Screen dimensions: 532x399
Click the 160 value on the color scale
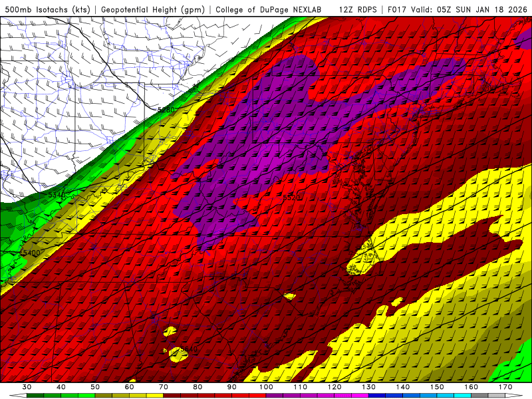point(471,387)
